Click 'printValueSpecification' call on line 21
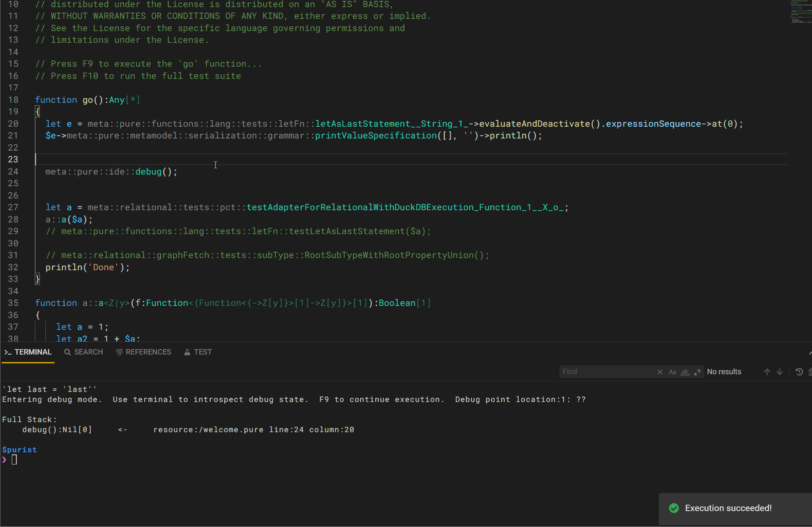This screenshot has width=812, height=527. (x=376, y=136)
